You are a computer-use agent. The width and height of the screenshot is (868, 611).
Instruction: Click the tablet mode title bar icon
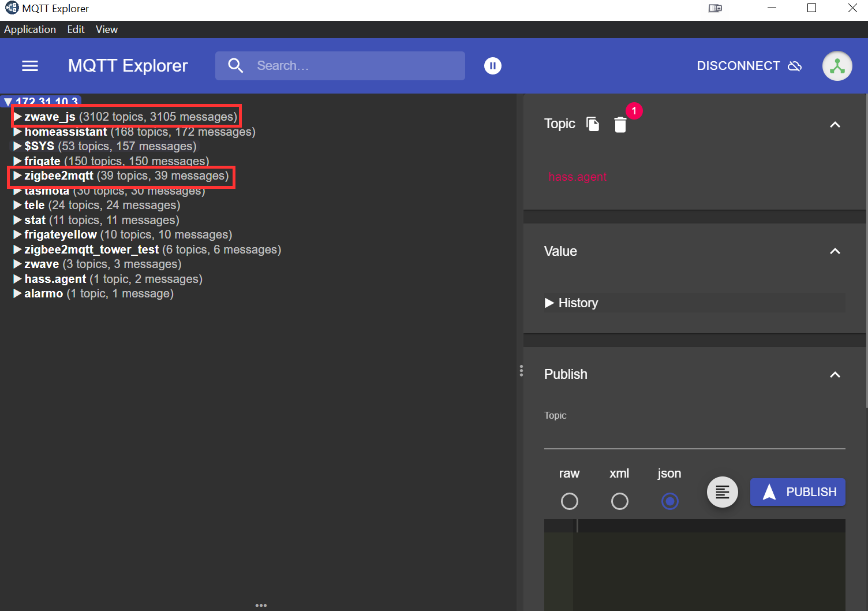click(x=715, y=8)
